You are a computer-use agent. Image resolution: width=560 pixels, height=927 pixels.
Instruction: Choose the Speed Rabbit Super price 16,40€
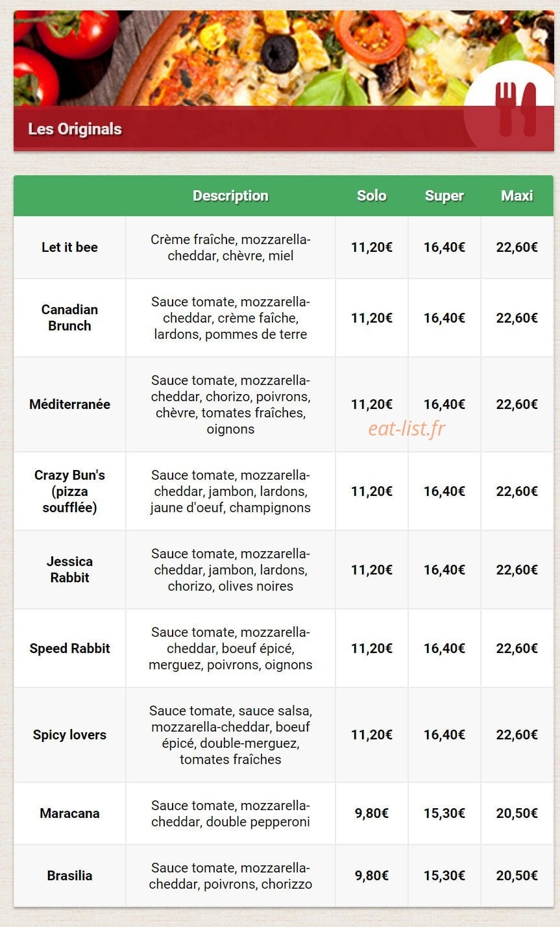444,649
